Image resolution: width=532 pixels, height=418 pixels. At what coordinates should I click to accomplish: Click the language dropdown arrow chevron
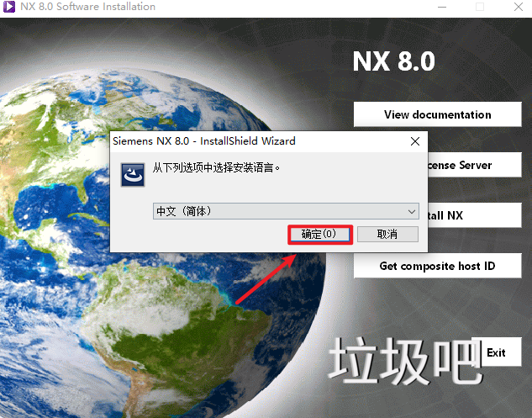point(411,211)
